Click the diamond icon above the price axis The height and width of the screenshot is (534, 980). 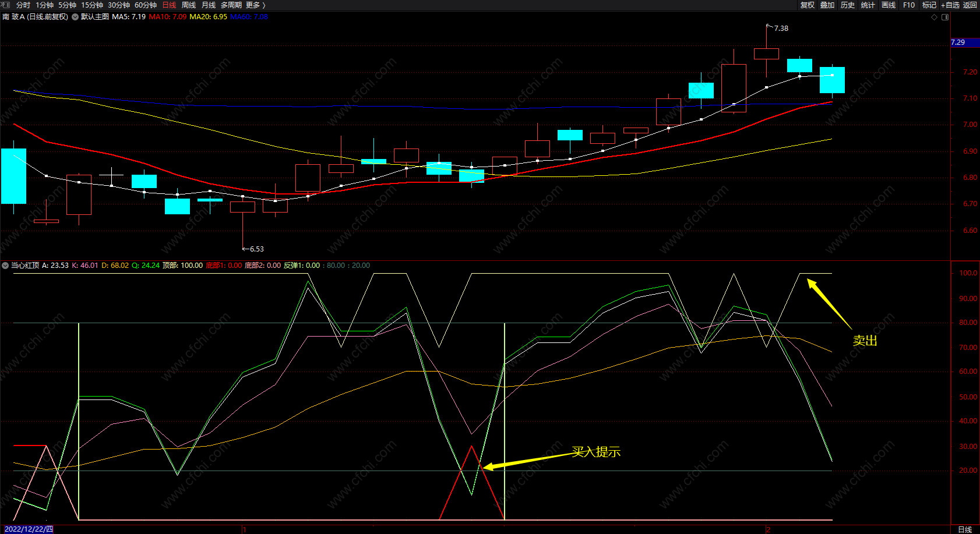pos(935,17)
